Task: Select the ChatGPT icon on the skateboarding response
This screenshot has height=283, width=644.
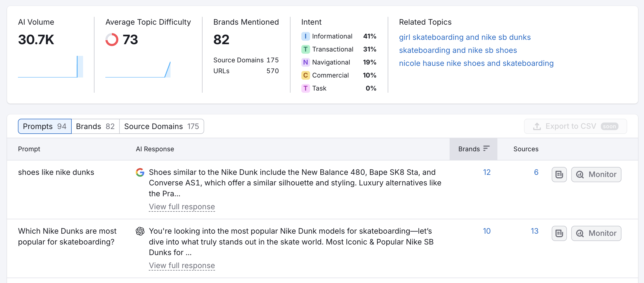Action: [140, 231]
